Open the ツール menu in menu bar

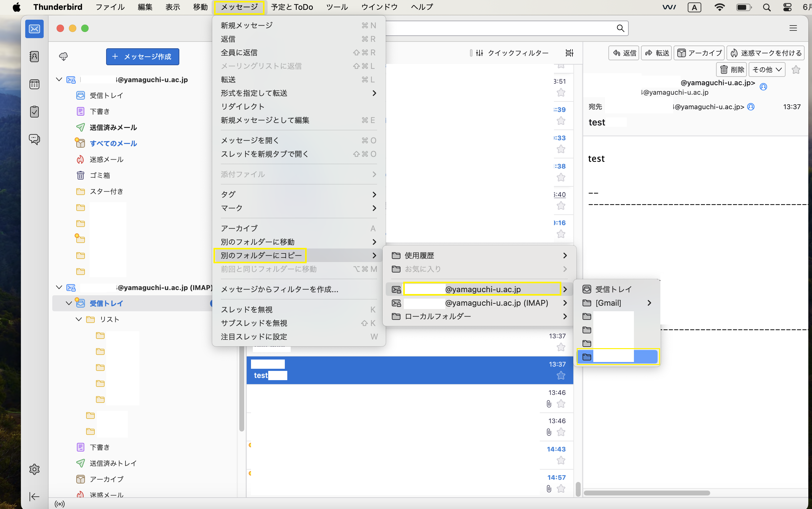(x=337, y=7)
